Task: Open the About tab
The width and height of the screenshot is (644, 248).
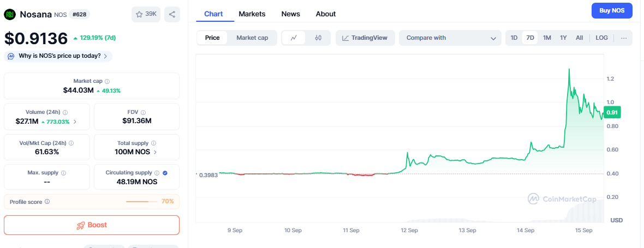Action: [326, 14]
